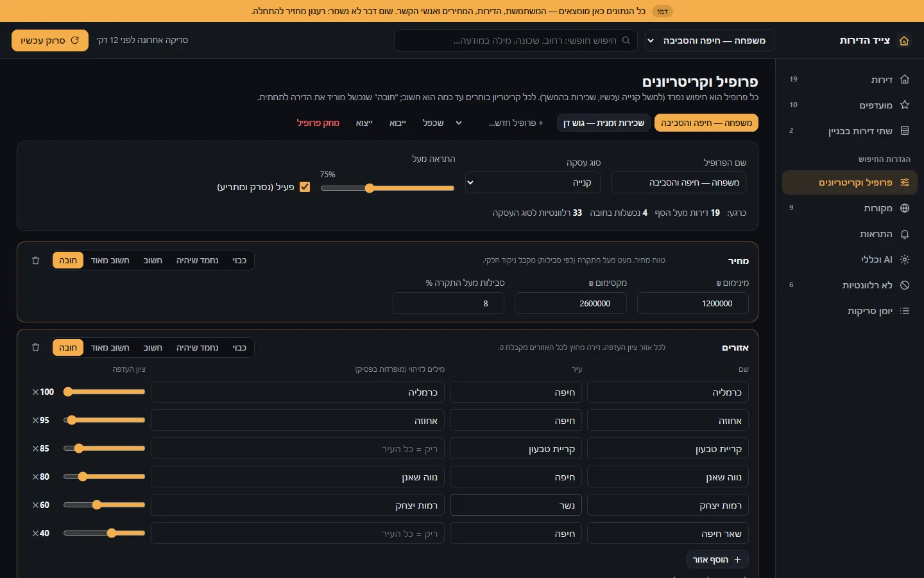Click the house logo beside "צייד הדירות"
This screenshot has width=924, height=578.
tap(904, 40)
